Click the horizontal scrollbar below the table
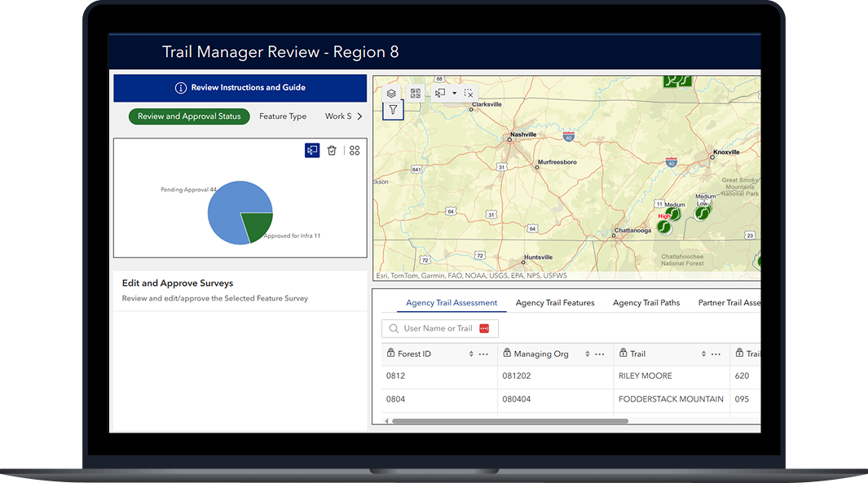 509,420
